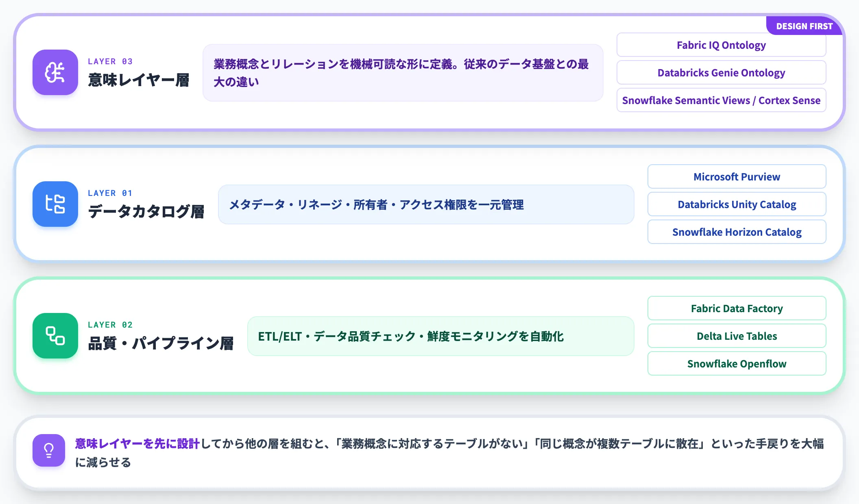Open Microsoft Purview chip
Screen dimensions: 859x504
pyautogui.click(x=737, y=176)
